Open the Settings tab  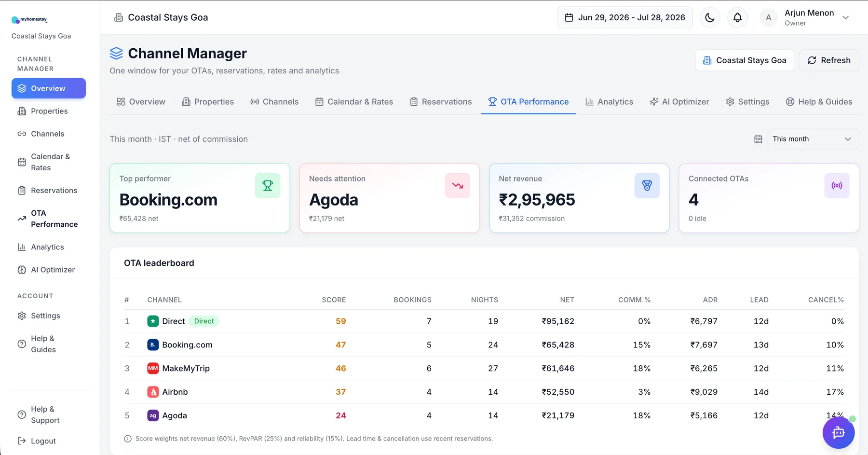pos(747,102)
